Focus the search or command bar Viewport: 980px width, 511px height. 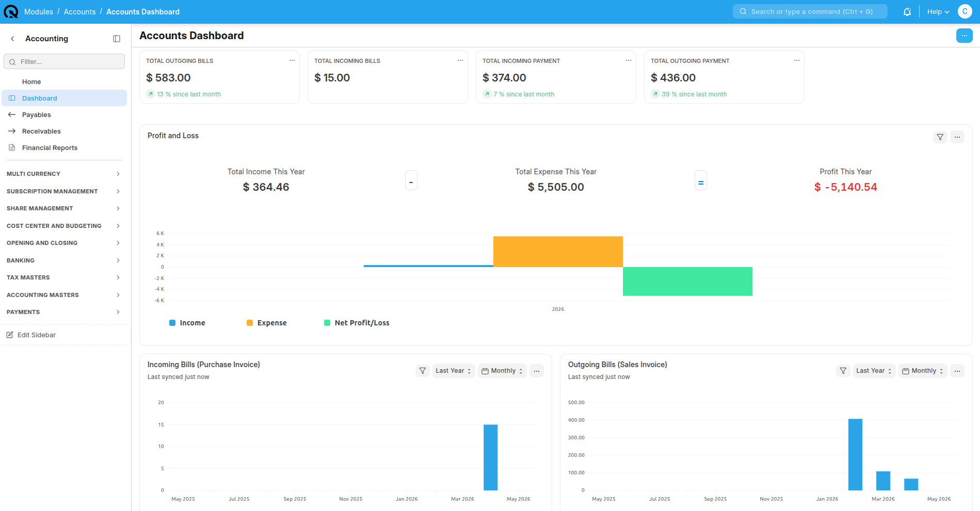810,12
